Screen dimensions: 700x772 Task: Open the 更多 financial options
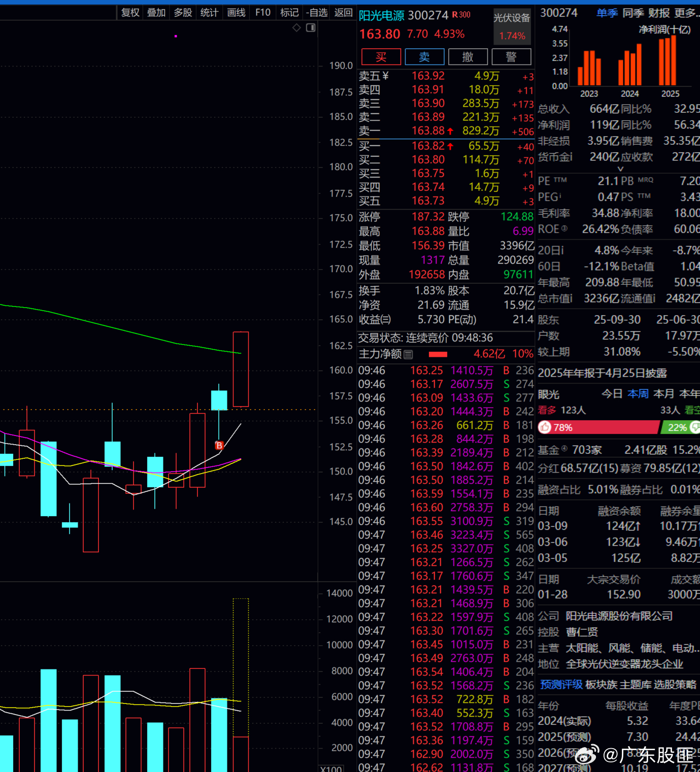point(686,13)
